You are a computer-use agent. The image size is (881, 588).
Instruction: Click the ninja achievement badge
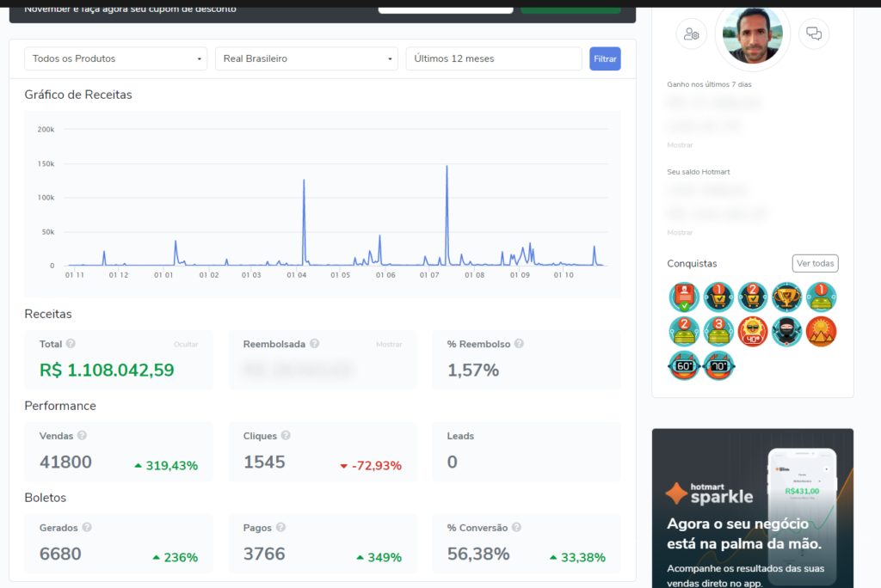click(787, 331)
